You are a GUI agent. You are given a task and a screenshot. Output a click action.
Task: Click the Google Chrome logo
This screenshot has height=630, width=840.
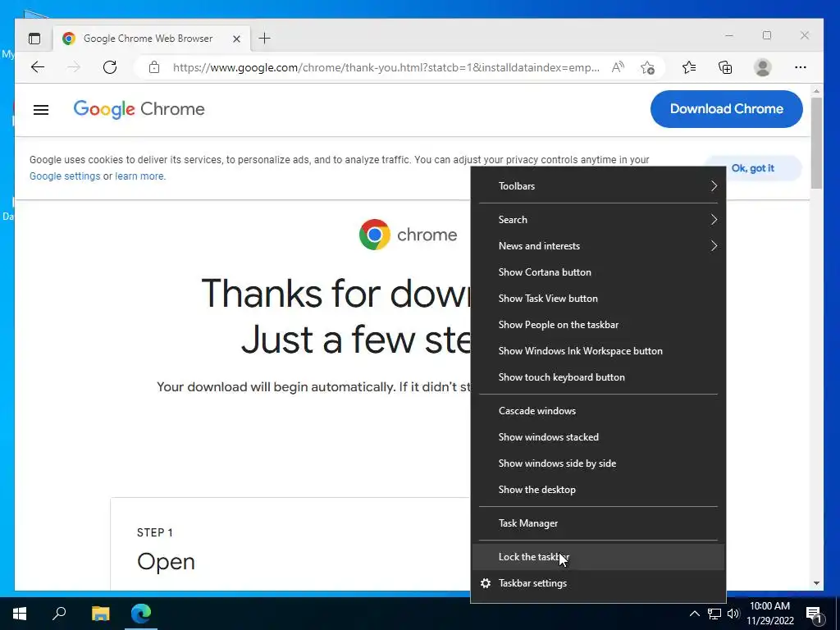[x=139, y=109]
